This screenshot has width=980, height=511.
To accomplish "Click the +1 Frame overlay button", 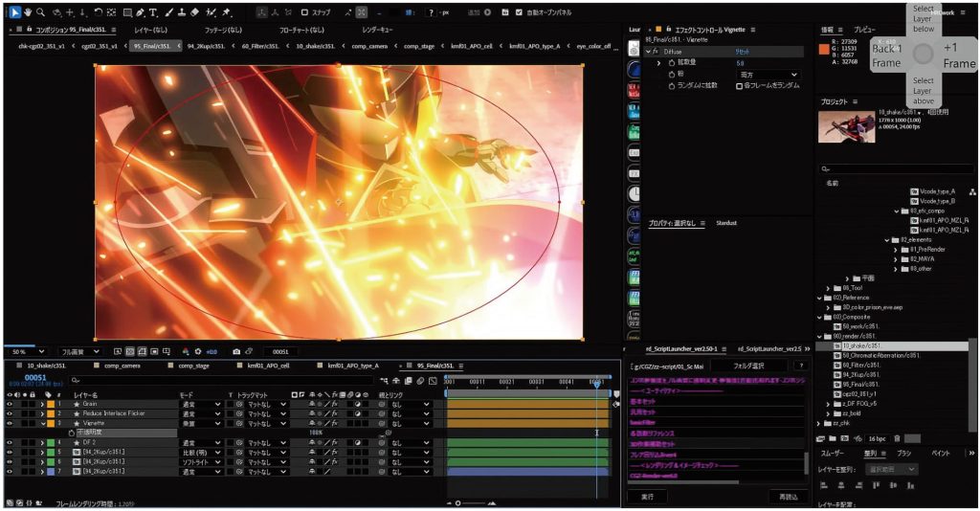I will pyautogui.click(x=959, y=56).
